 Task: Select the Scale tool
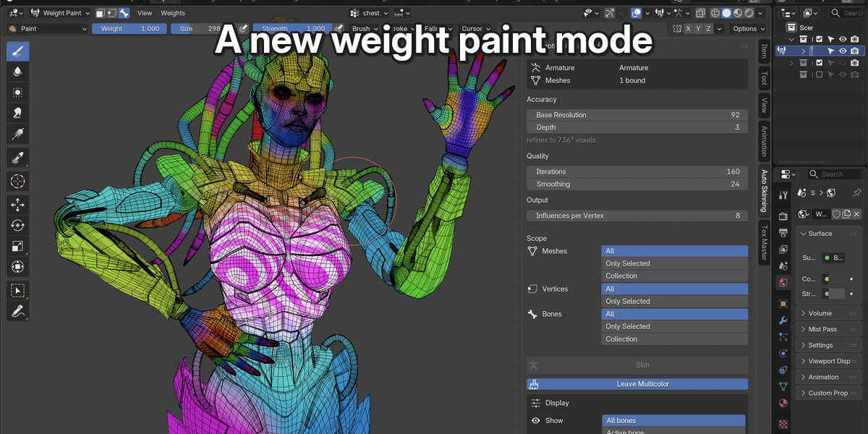click(18, 247)
